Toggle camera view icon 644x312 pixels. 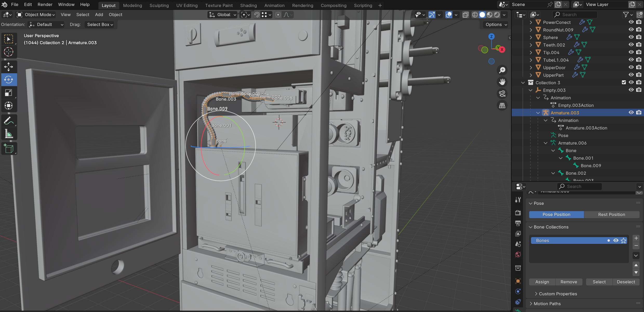coord(502,94)
